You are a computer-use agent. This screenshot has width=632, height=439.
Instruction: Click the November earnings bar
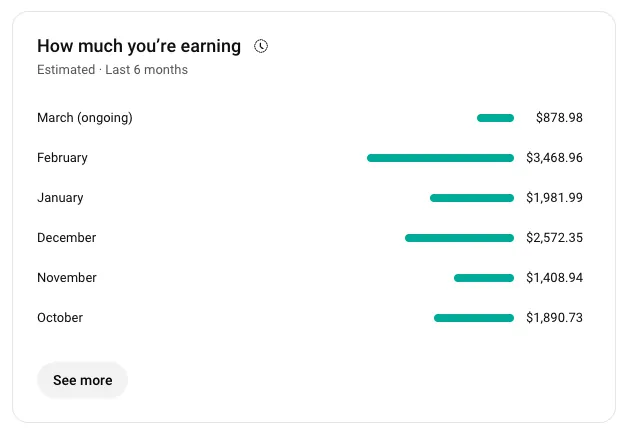484,278
